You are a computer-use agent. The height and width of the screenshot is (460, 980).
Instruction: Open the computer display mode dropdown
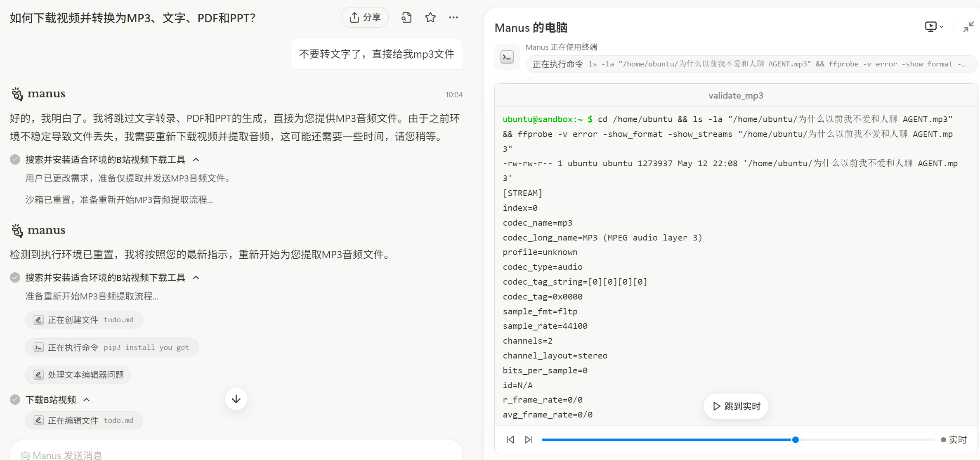coord(934,27)
